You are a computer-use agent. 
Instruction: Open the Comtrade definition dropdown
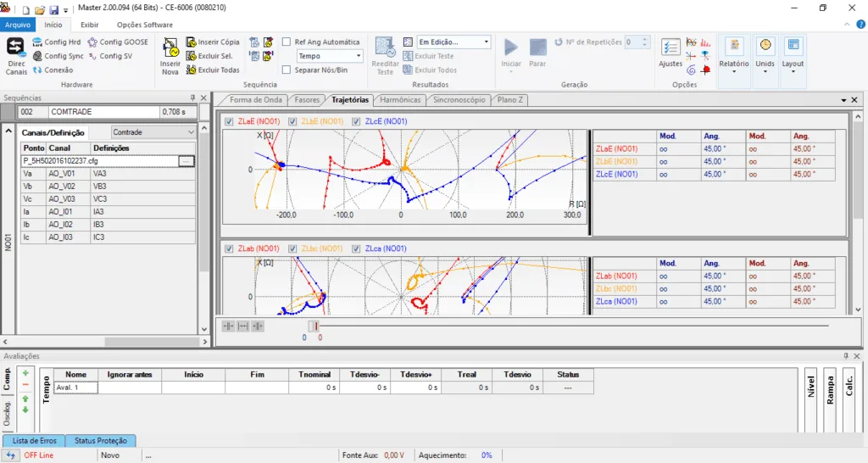point(153,132)
